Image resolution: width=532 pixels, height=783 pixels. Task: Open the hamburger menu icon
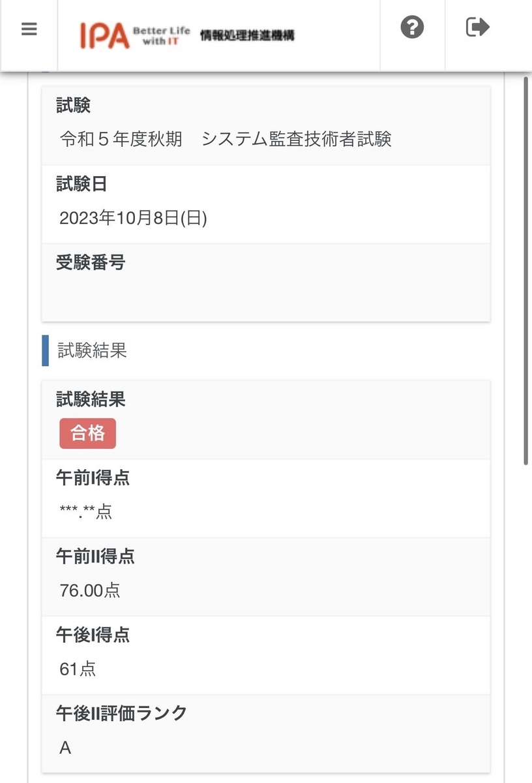tap(29, 29)
